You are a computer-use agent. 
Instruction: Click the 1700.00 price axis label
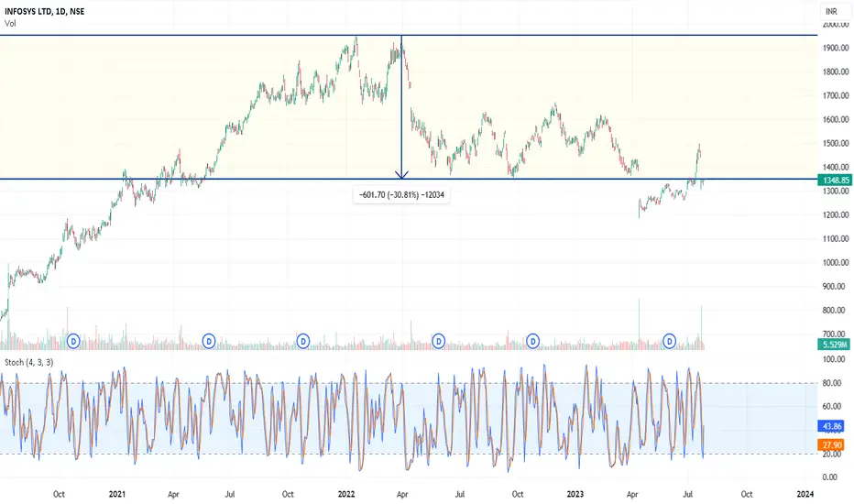click(836, 96)
